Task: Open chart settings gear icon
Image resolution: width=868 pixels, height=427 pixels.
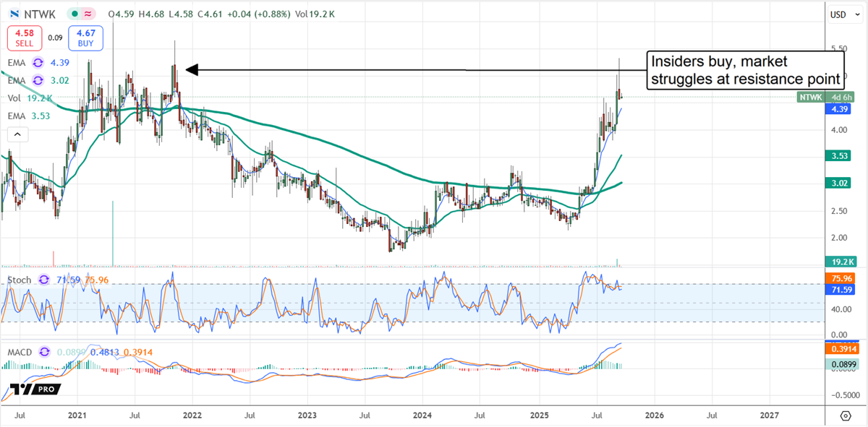Action: click(846, 417)
